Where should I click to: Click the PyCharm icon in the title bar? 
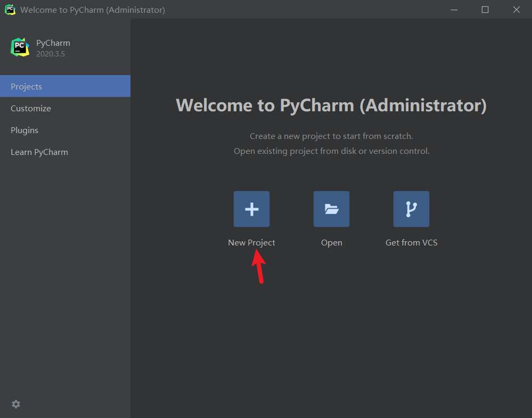click(x=10, y=10)
